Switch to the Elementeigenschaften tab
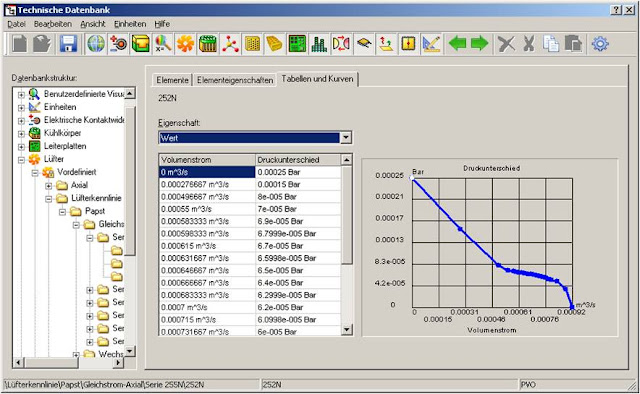640x394 pixels. 235,80
